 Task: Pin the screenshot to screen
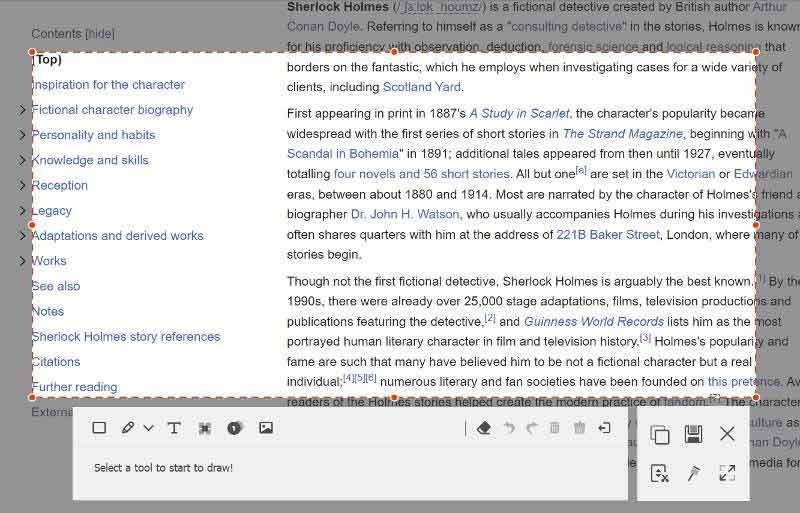(693, 473)
